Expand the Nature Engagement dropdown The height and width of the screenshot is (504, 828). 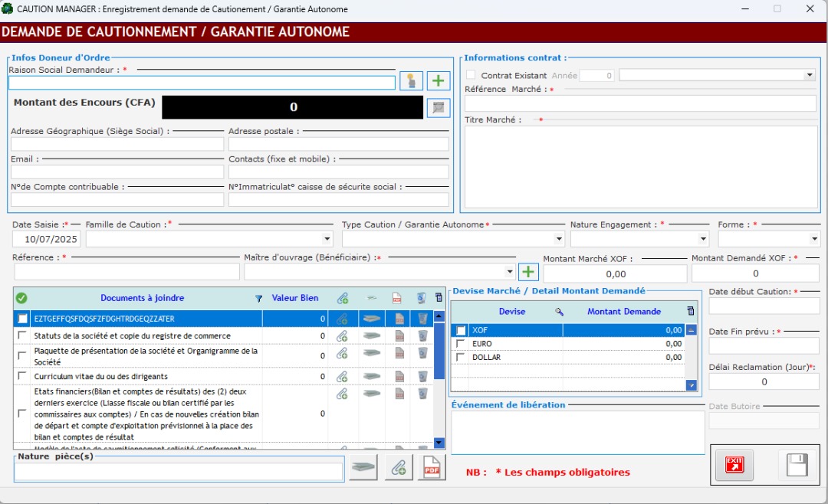tap(703, 239)
